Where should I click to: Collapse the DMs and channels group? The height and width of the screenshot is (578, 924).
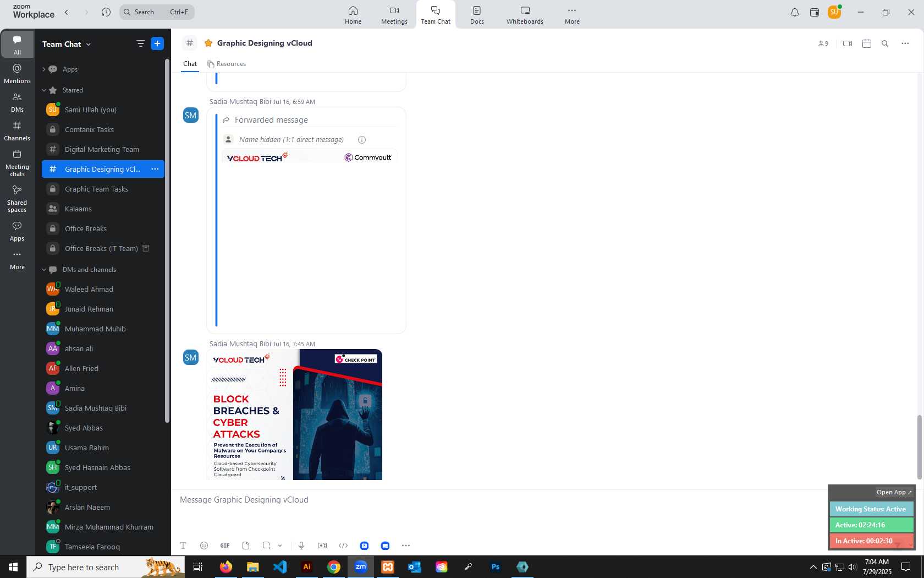[43, 270]
